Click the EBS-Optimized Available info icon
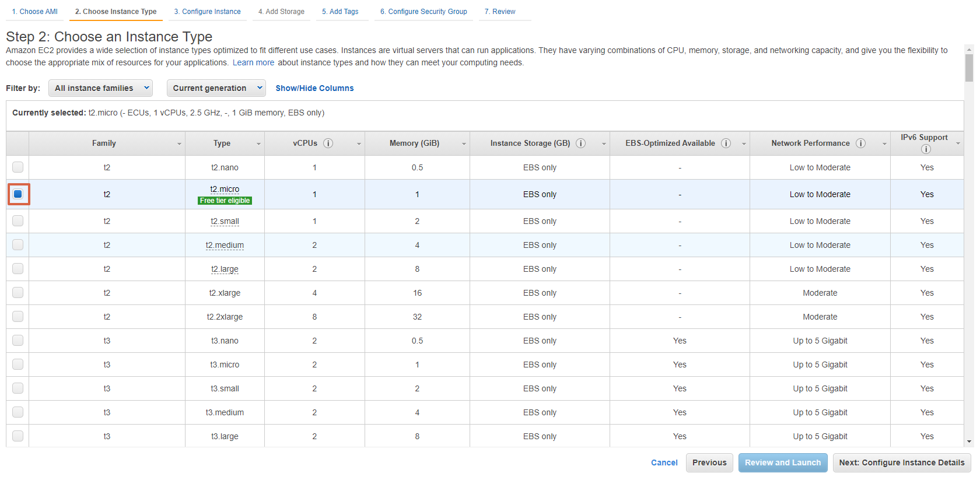The image size is (980, 480). click(x=726, y=143)
